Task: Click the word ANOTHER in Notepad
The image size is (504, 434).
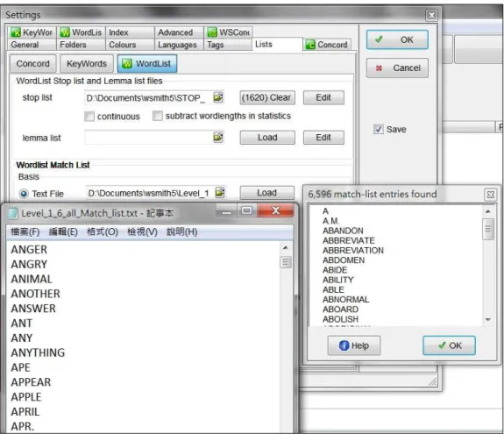Action: (x=35, y=294)
